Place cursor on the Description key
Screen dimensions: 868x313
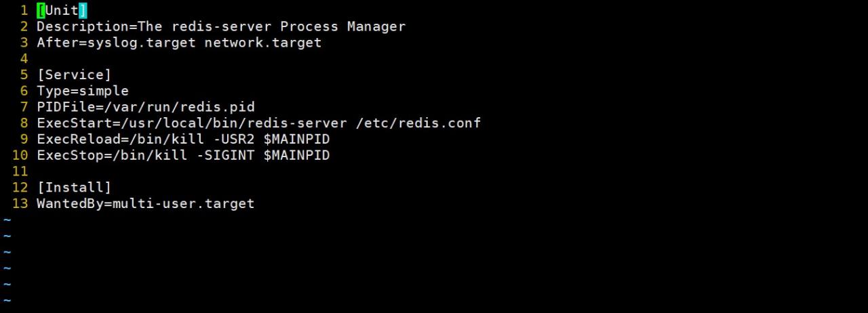(82, 26)
